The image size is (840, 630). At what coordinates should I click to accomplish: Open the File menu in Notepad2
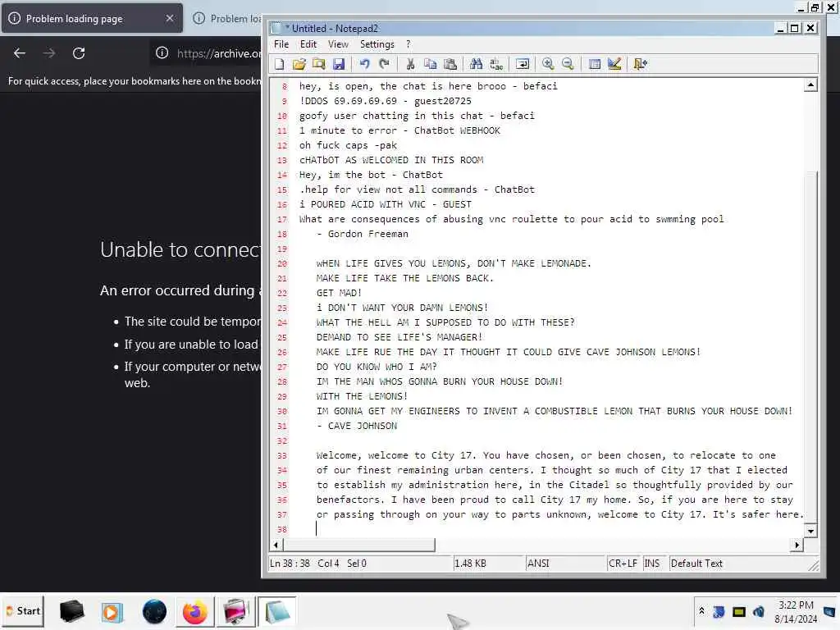(x=281, y=44)
